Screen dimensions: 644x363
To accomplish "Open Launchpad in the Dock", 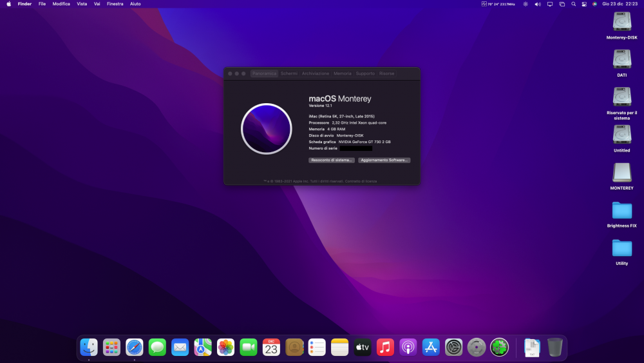I will (x=111, y=348).
